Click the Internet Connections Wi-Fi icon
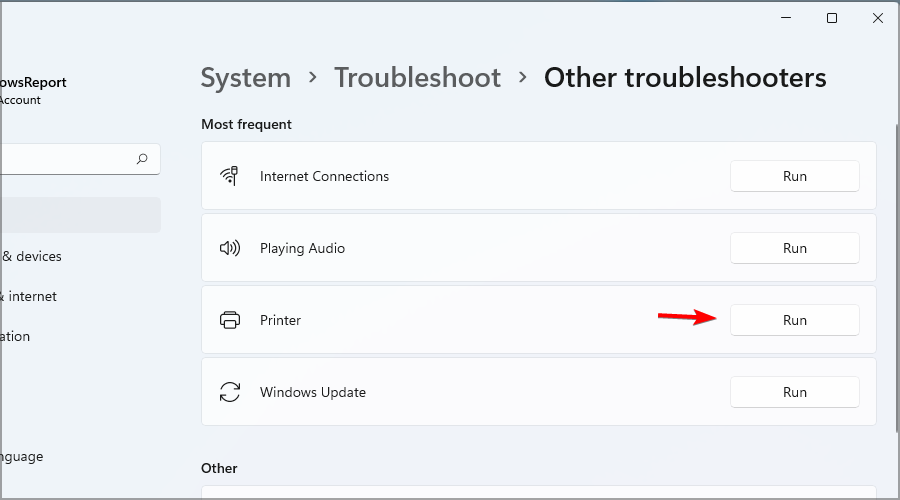 pyautogui.click(x=230, y=176)
